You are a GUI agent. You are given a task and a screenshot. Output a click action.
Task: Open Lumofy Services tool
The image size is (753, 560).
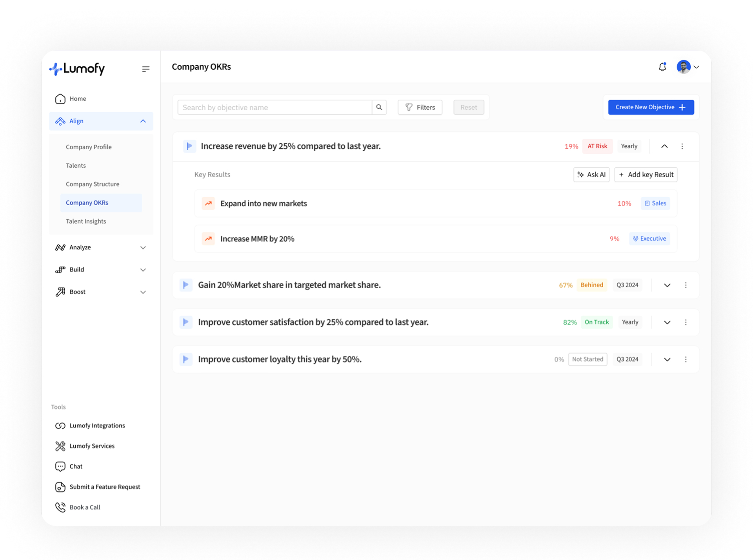coord(92,446)
